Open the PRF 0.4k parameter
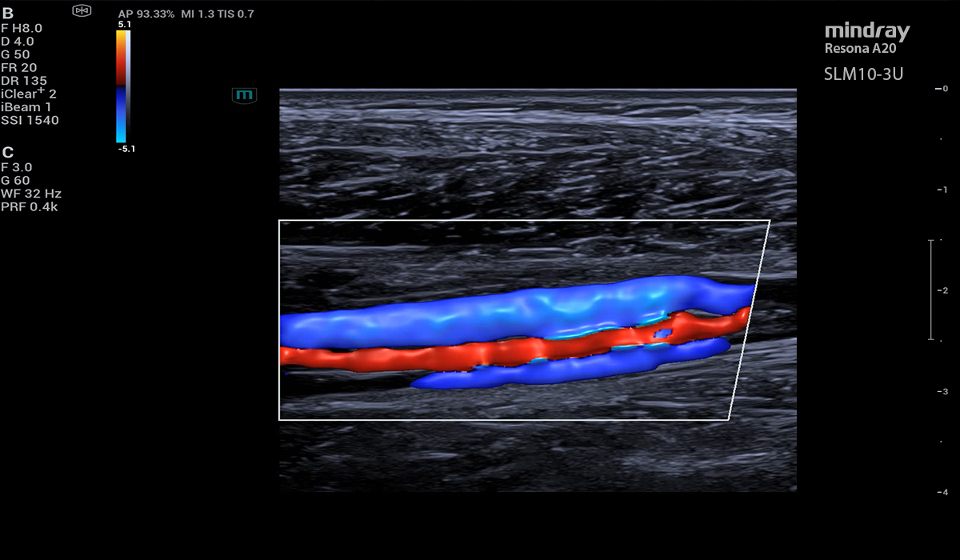The height and width of the screenshot is (560, 960). (x=30, y=207)
